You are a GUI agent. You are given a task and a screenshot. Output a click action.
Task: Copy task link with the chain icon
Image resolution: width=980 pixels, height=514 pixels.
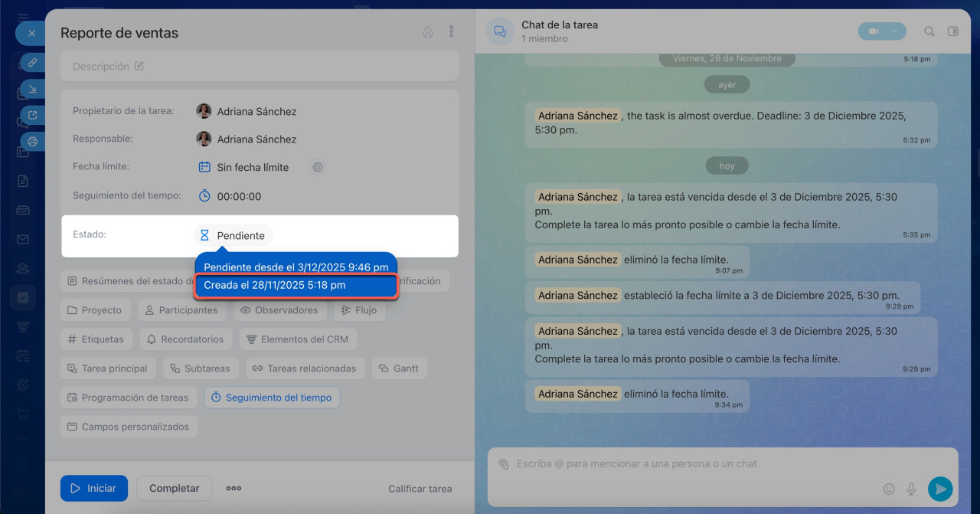(x=32, y=64)
